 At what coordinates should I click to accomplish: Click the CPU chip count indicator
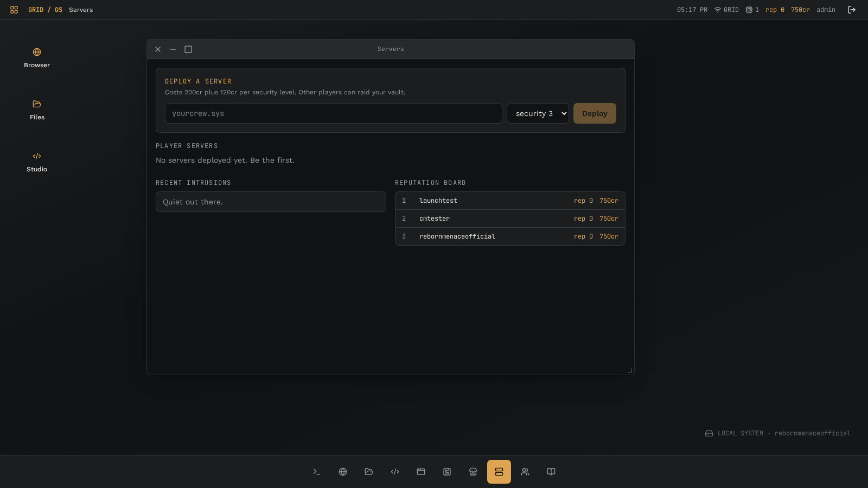[x=752, y=10]
